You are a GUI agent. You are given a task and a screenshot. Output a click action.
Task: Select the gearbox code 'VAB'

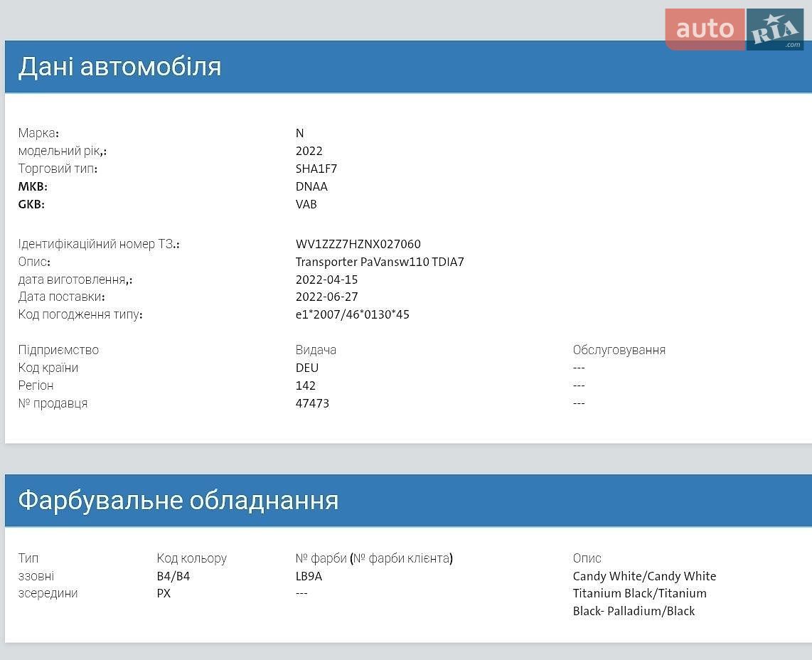(x=306, y=204)
